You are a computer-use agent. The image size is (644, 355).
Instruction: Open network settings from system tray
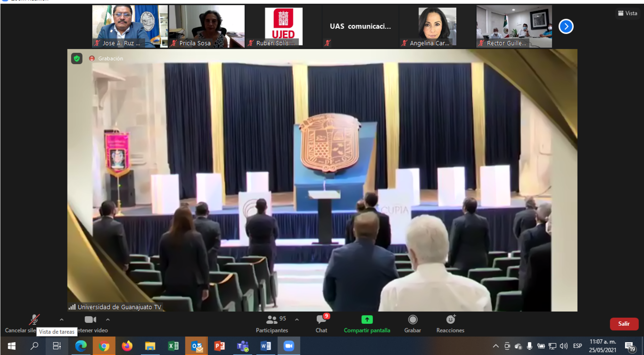coord(553,346)
